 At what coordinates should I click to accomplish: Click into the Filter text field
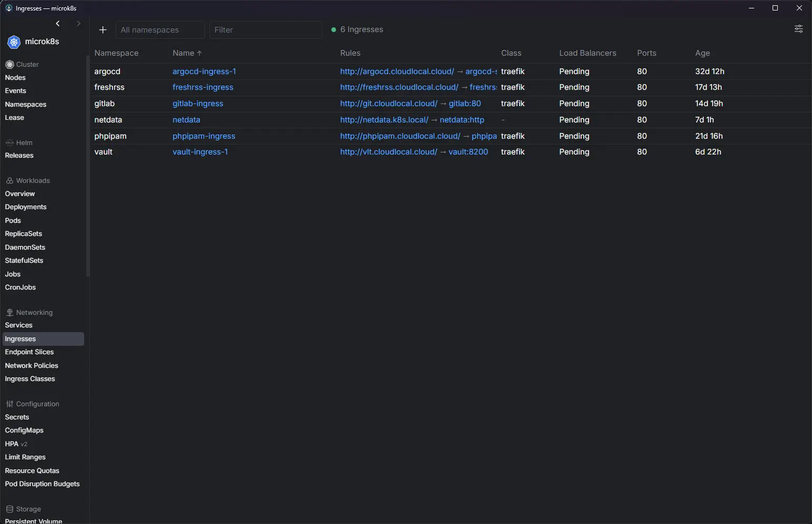pos(266,30)
